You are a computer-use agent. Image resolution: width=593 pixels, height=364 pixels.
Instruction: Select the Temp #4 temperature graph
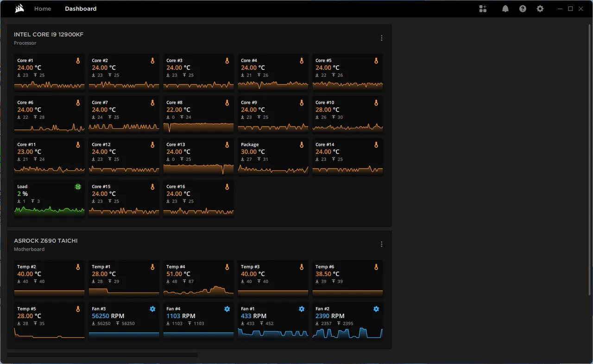[x=198, y=291]
